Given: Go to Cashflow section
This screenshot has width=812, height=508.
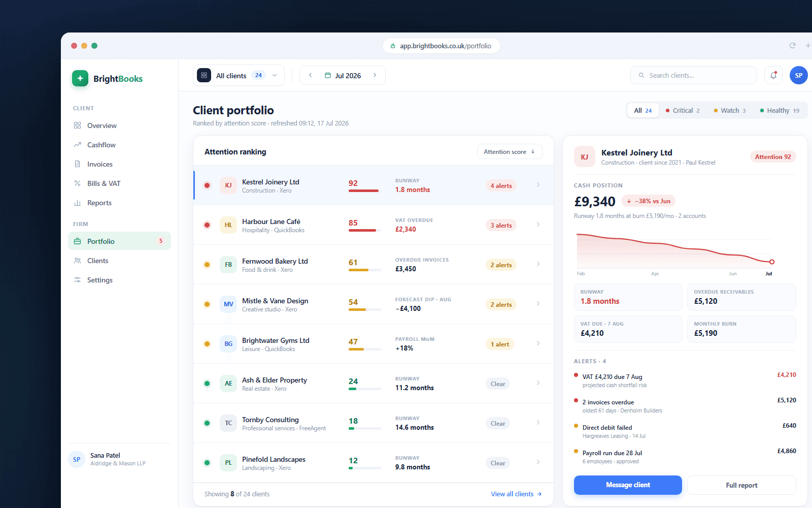Looking at the screenshot, I should click(119, 145).
